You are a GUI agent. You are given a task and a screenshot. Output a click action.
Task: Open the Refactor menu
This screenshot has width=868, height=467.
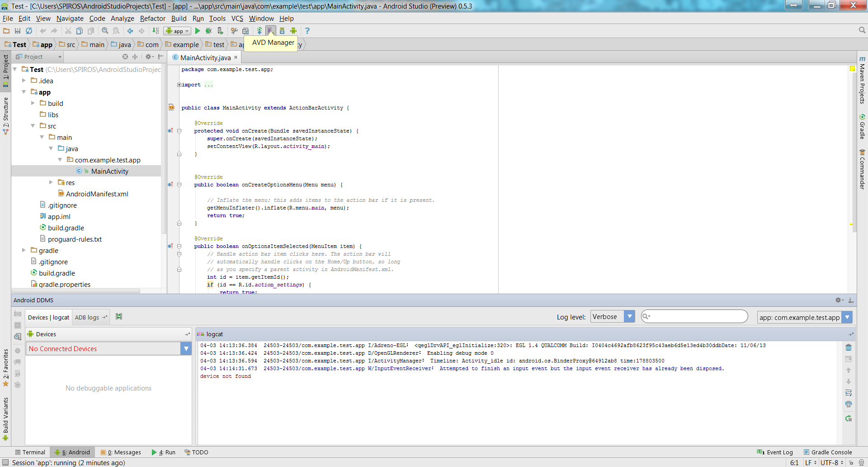click(x=152, y=19)
